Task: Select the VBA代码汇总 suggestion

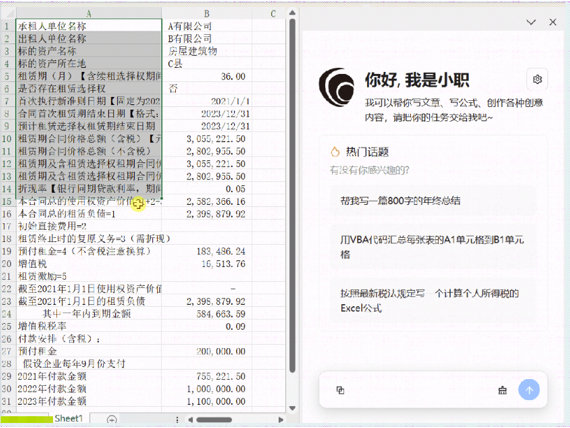Action: pos(433,247)
